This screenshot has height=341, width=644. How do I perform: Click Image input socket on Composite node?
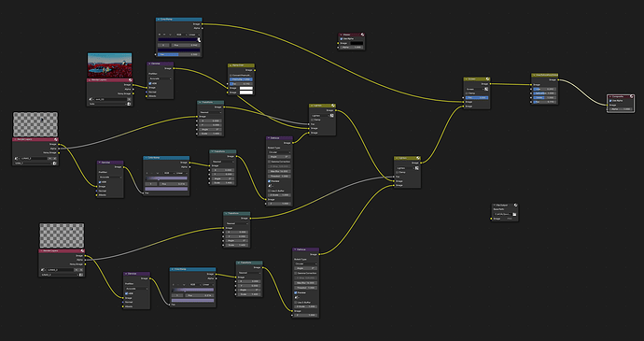(x=607, y=105)
